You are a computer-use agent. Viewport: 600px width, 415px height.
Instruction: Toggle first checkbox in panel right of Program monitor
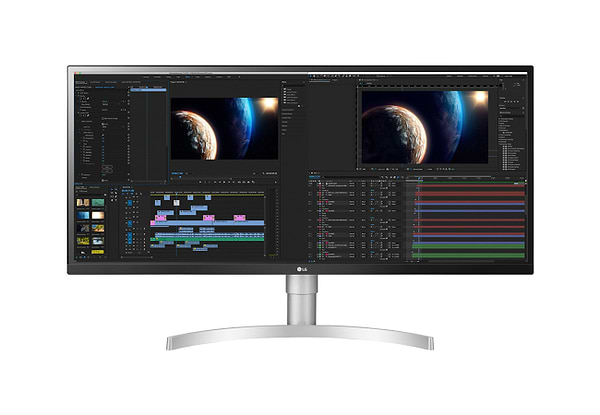click(x=285, y=90)
